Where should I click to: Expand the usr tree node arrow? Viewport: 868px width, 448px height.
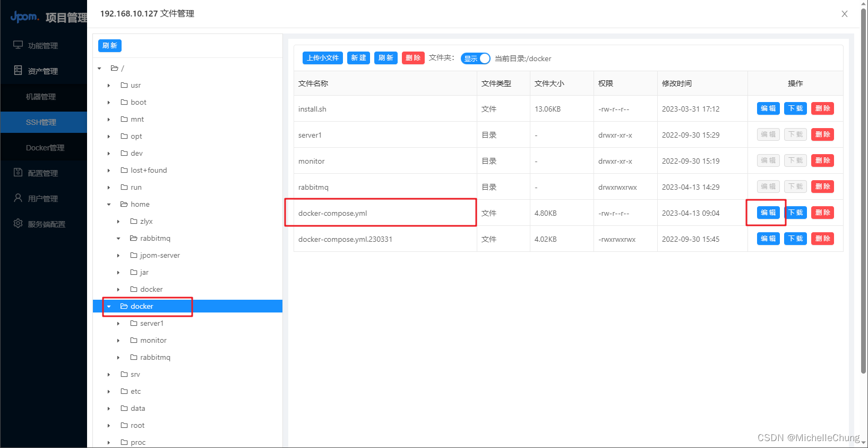click(x=109, y=85)
